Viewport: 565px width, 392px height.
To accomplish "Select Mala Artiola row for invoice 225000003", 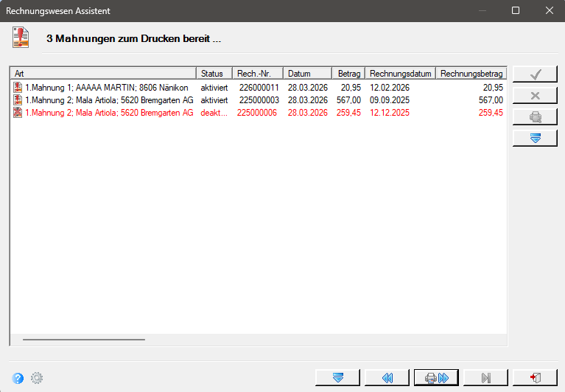I will (259, 100).
